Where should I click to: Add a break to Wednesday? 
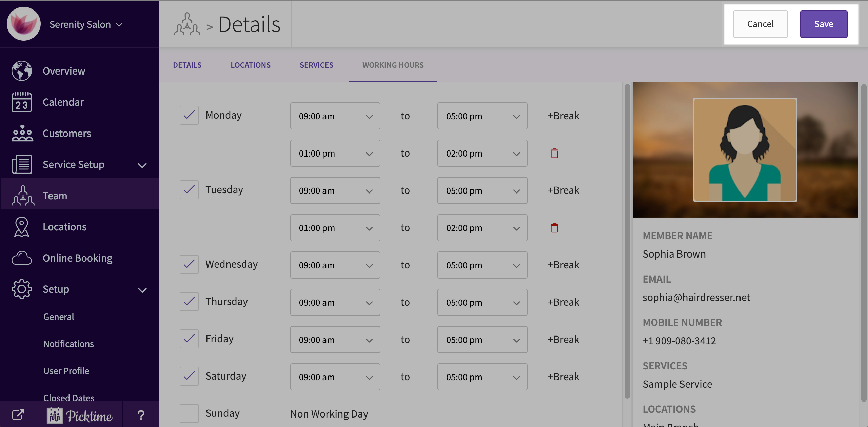(x=563, y=265)
